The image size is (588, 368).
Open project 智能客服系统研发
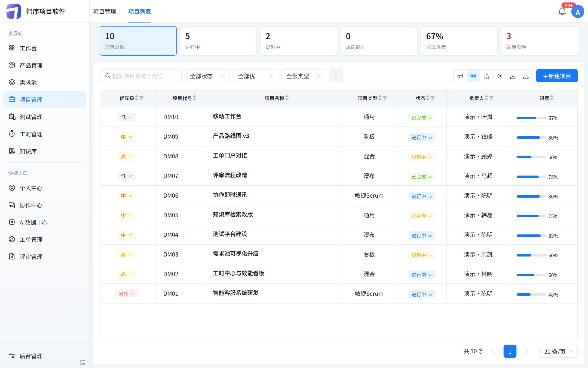235,293
